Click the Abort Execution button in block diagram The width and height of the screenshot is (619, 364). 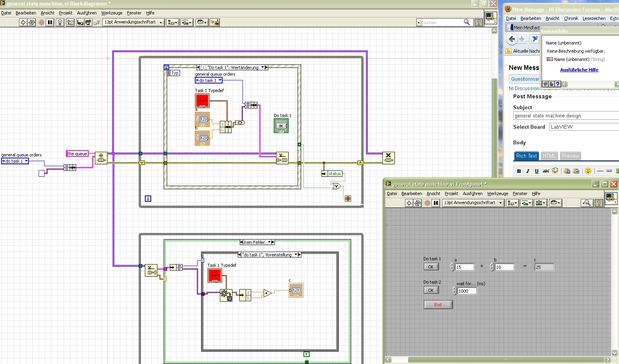[x=41, y=23]
